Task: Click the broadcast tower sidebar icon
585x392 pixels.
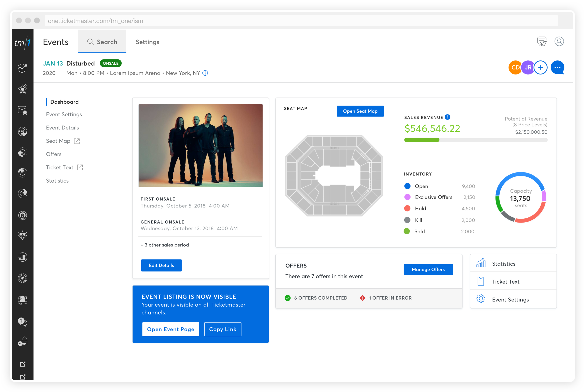Action: pos(22,216)
